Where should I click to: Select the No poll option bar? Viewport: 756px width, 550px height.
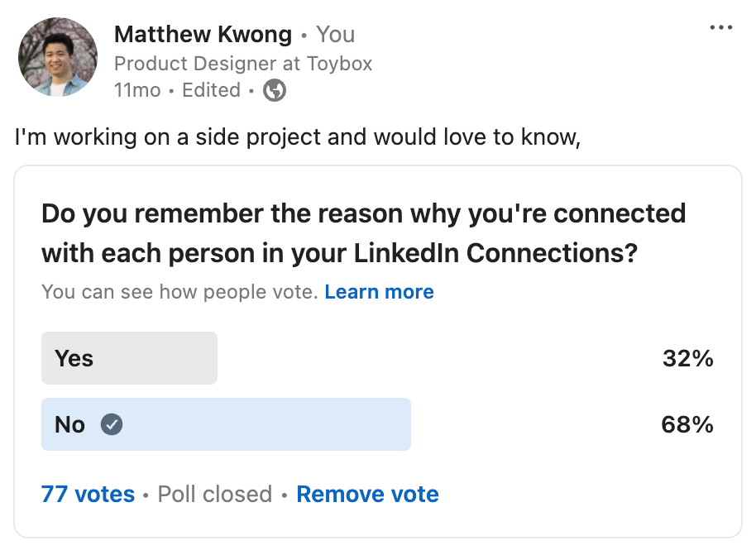tap(226, 424)
